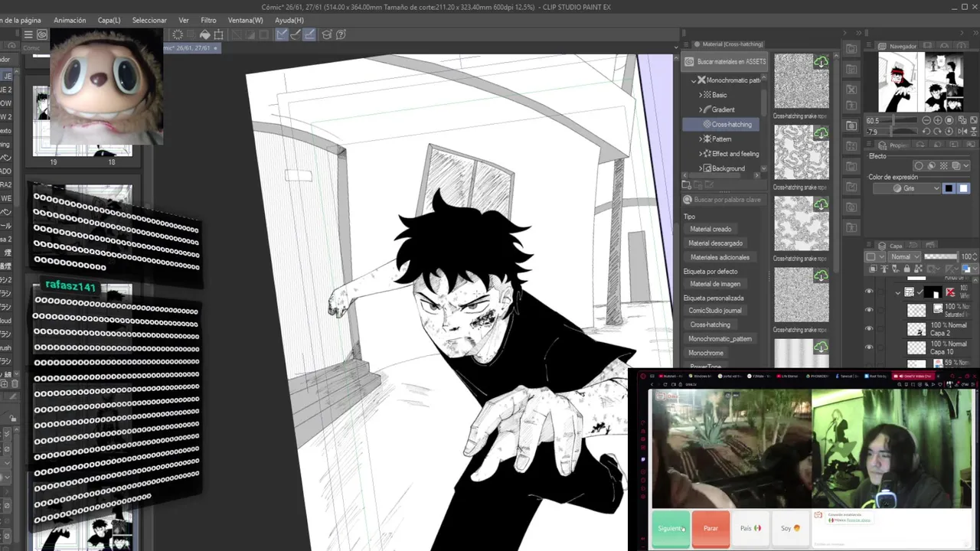Open the Capa(L) menu
The width and height of the screenshot is (980, 551).
109,20
